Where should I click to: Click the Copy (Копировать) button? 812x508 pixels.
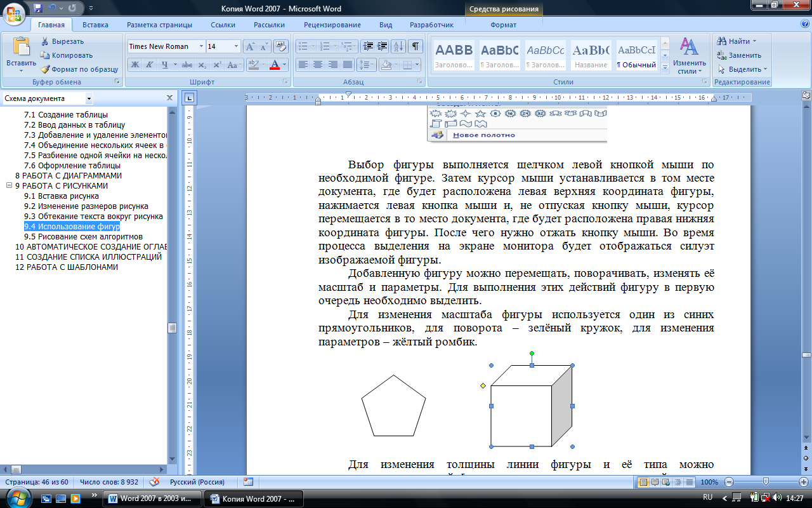67,55
